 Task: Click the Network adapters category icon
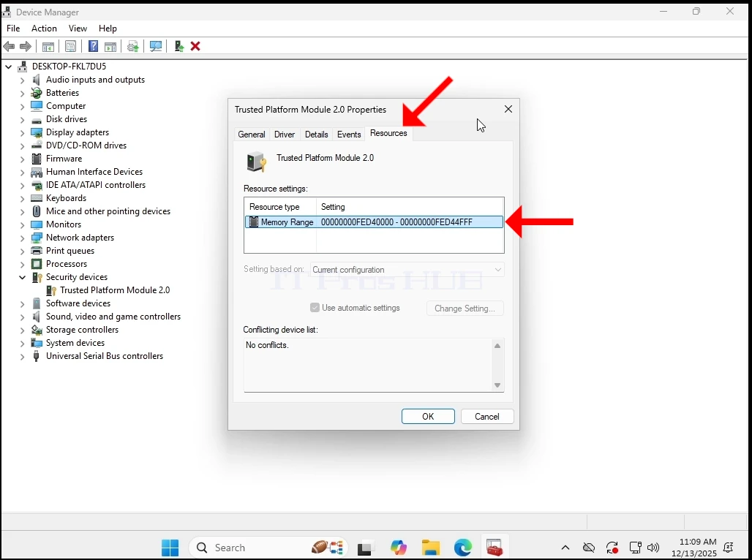[x=37, y=238]
